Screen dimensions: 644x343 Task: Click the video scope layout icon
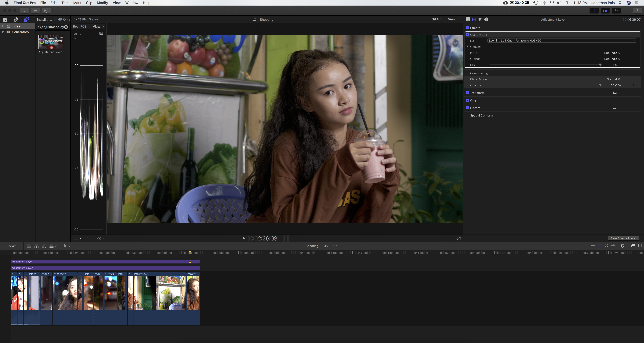[101, 33]
